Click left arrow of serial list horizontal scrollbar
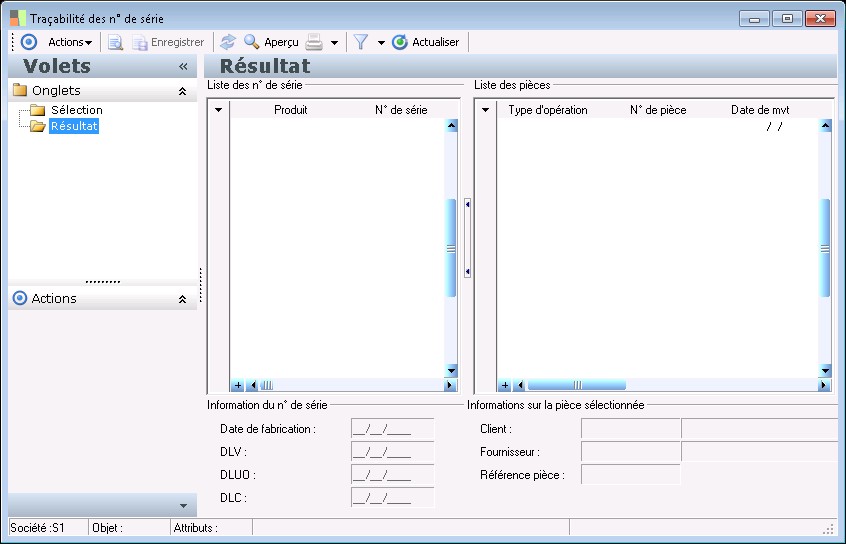 click(x=253, y=385)
